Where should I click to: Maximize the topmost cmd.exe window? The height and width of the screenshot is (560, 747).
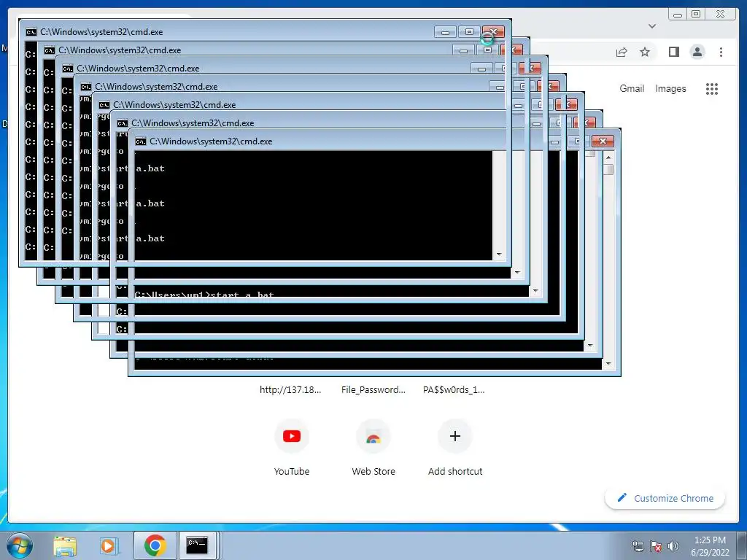tap(469, 32)
